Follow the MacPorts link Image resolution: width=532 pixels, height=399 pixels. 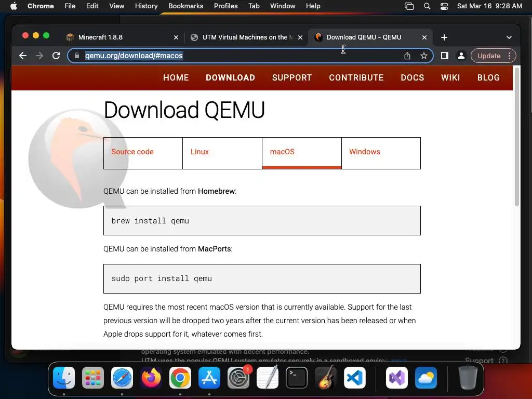click(214, 249)
